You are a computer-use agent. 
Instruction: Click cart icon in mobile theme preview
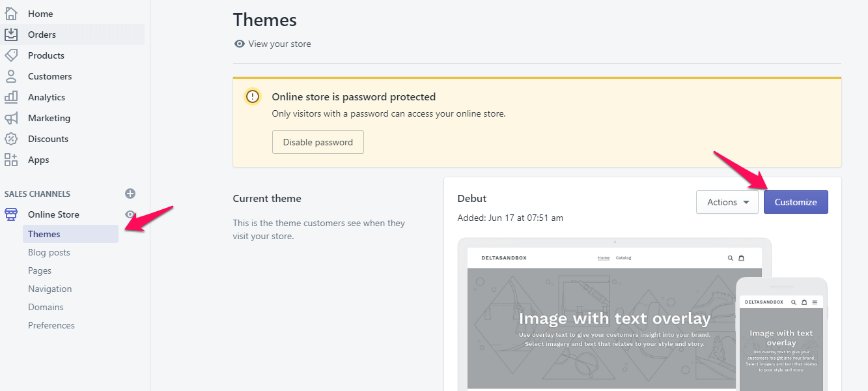[804, 302]
